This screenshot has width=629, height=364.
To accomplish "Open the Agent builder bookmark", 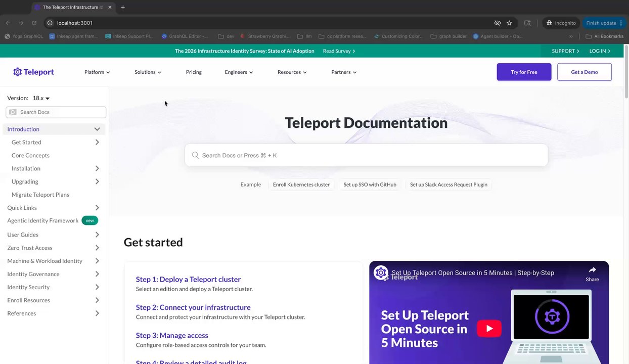I will 498,36.
